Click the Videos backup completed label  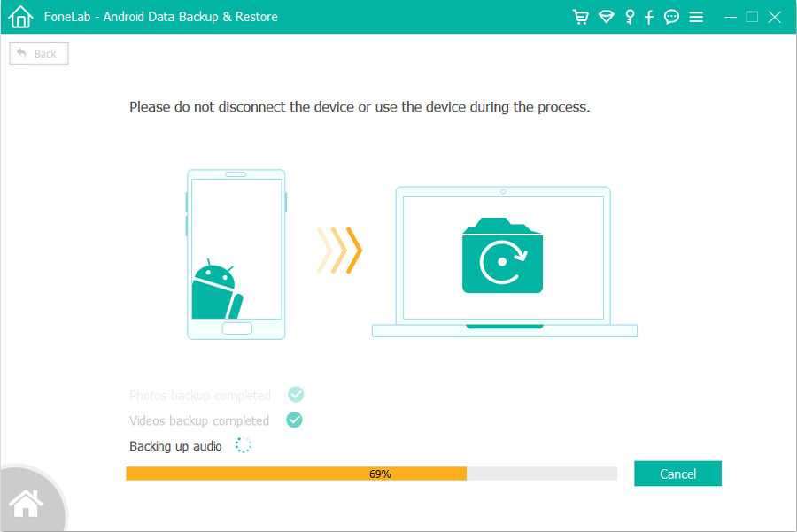199,420
